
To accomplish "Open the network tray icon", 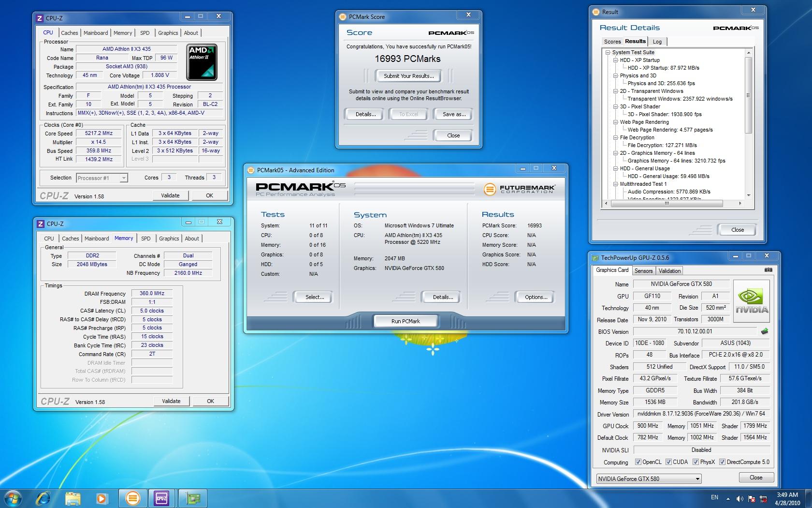I will click(764, 498).
